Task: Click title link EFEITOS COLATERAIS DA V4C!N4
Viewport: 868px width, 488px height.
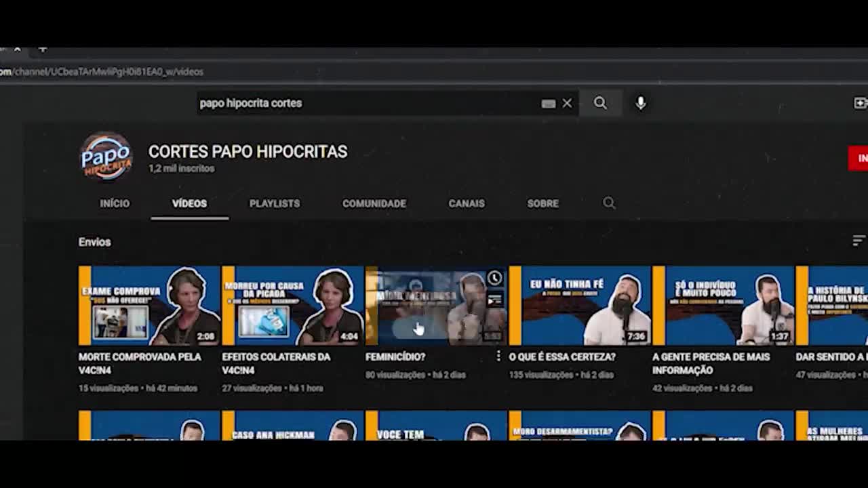Action: point(276,363)
